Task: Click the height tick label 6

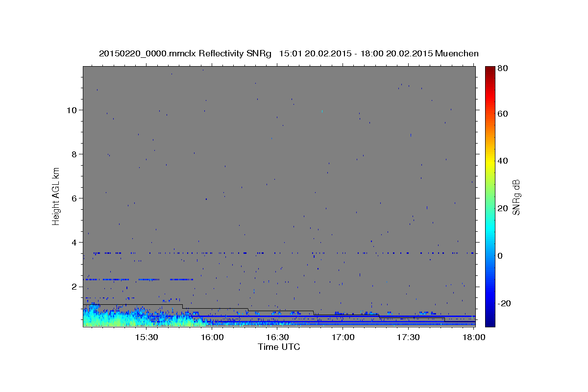Action: (75, 198)
